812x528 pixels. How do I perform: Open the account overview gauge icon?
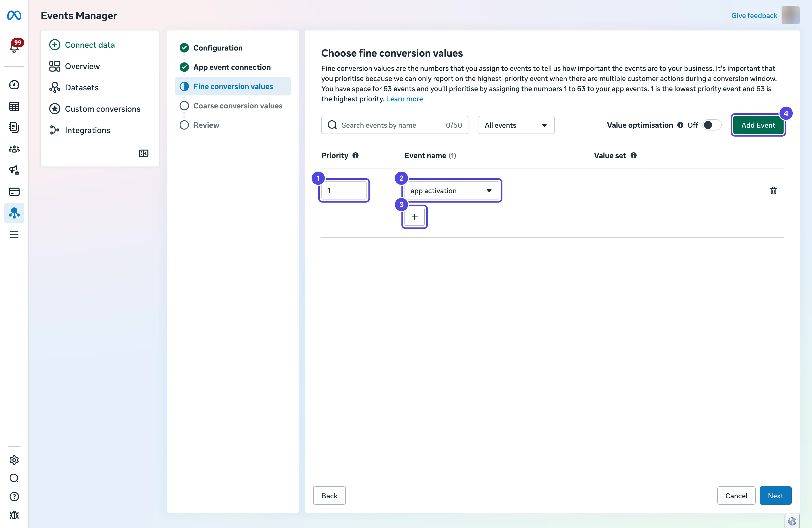click(14, 85)
